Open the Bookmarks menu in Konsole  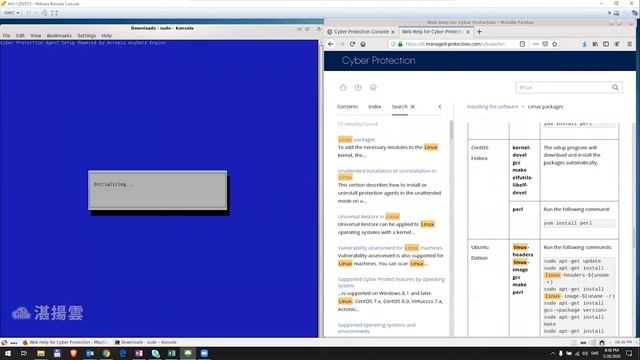(59, 36)
